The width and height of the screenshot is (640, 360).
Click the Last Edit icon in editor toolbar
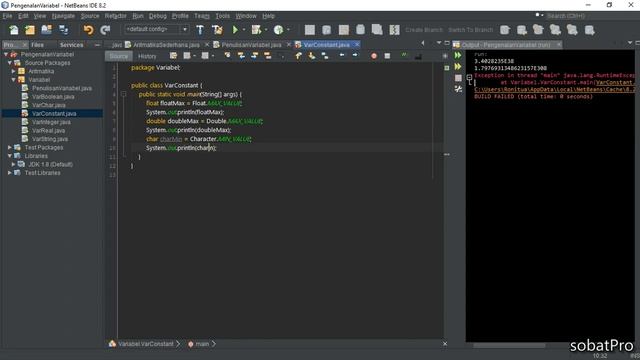(173, 56)
